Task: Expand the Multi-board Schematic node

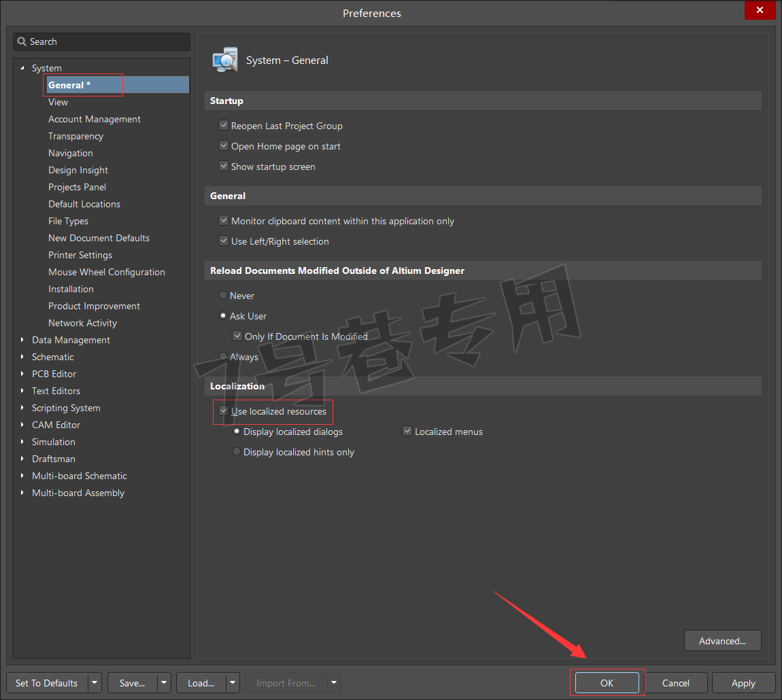Action: point(22,476)
